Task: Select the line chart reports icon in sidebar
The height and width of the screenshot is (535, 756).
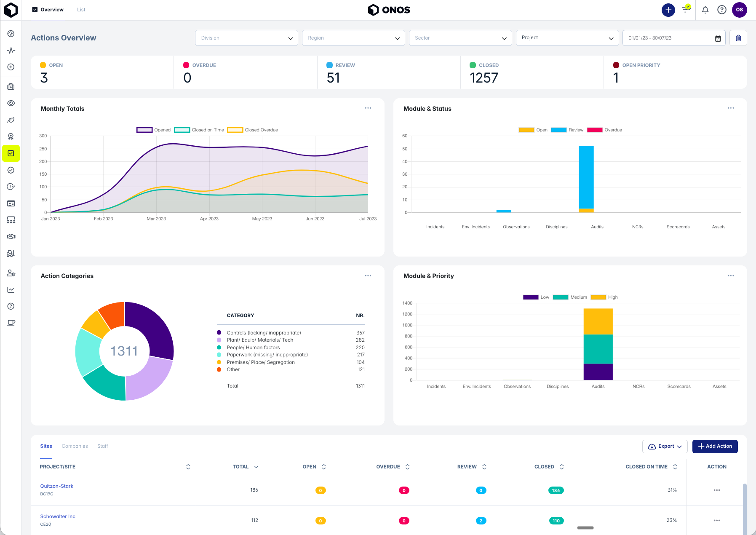Action: [11, 289]
